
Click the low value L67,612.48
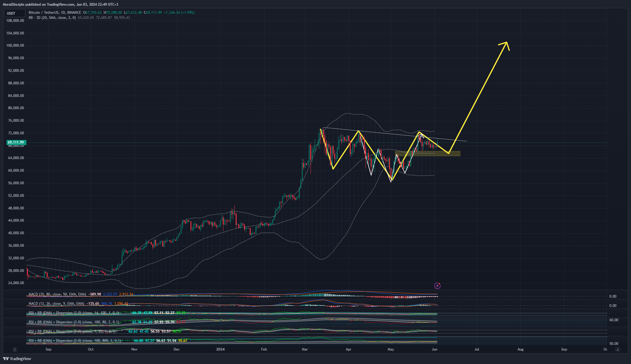pyautogui.click(x=133, y=13)
